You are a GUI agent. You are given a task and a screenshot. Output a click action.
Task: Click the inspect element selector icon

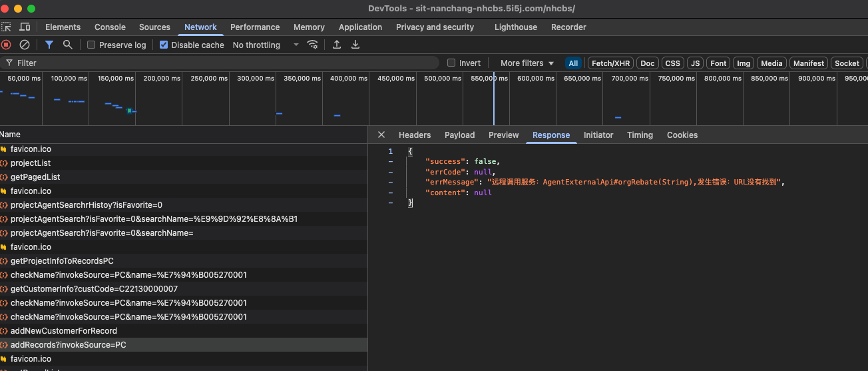6,27
